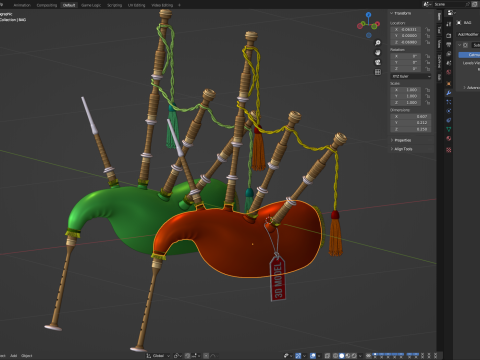The height and width of the screenshot is (360, 480).
Task: Open the Add Modifier dropdown
Action: (x=468, y=34)
